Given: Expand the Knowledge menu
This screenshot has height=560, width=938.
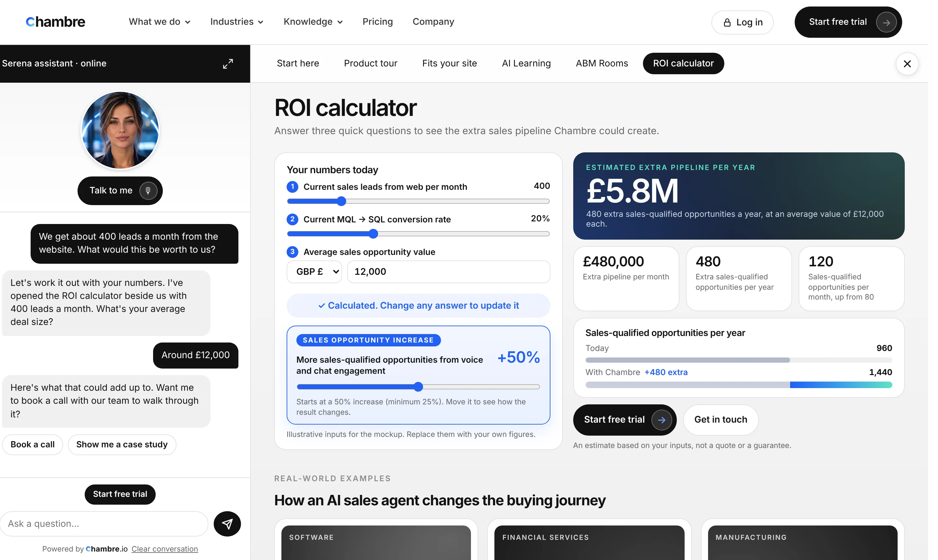Looking at the screenshot, I should [x=313, y=22].
